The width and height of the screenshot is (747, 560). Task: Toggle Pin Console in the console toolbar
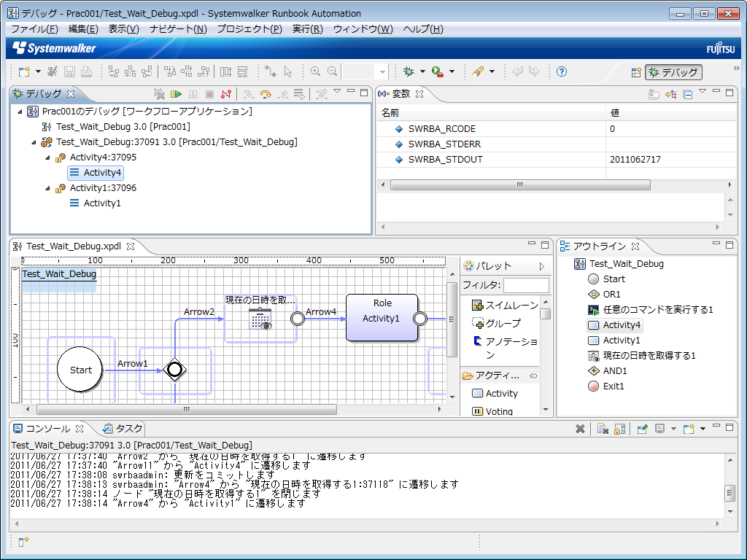click(643, 429)
